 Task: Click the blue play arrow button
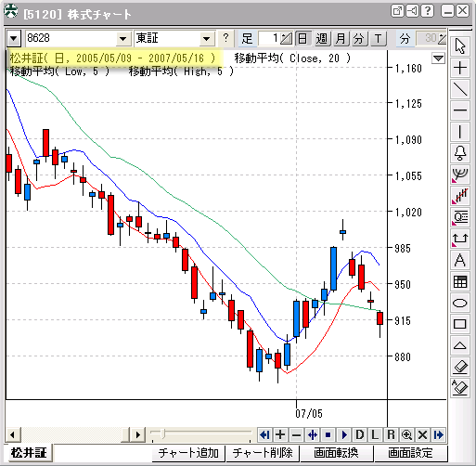344,435
